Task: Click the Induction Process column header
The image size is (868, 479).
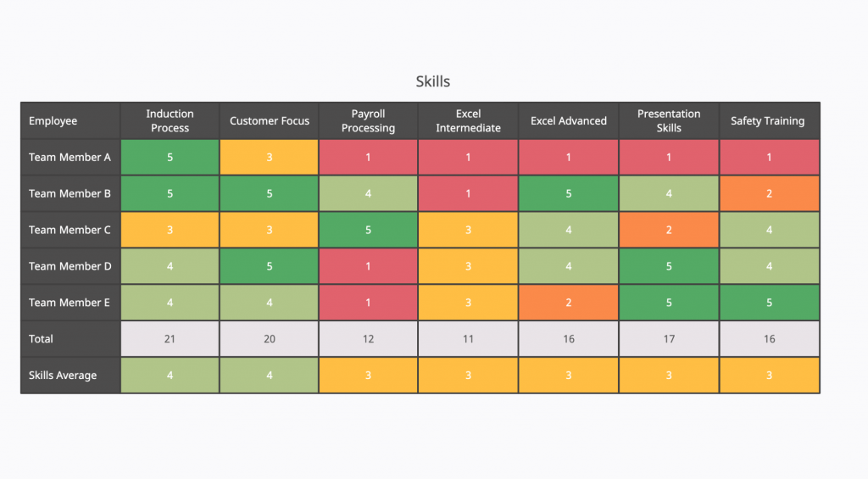Action: 170,120
